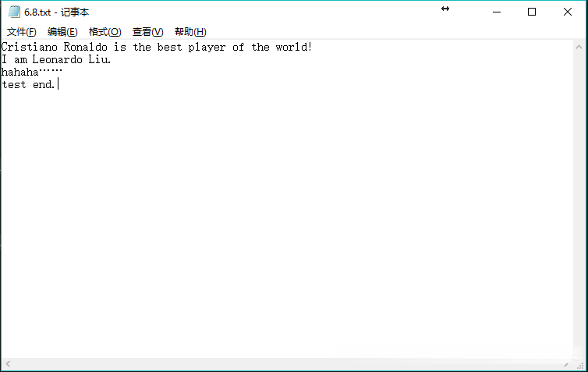The width and height of the screenshot is (588, 372).
Task: Click the word "Cristiano" in the first line
Action: tap(30, 48)
